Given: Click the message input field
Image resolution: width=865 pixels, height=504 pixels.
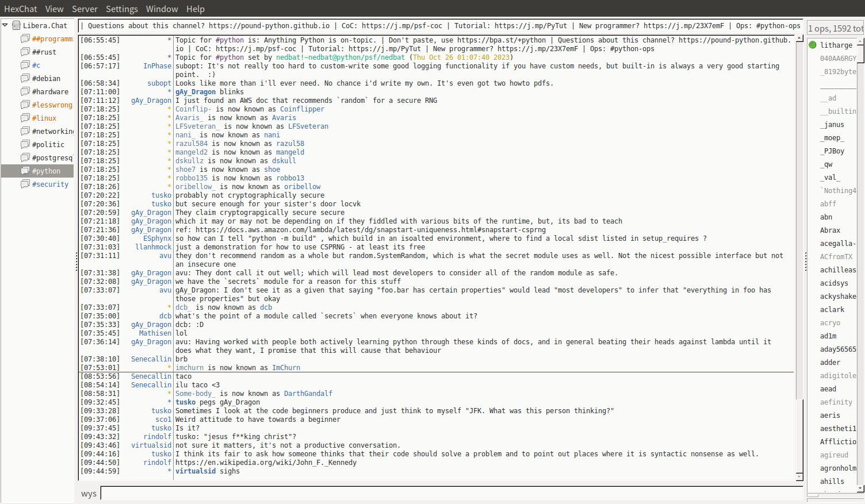Looking at the screenshot, I should click(451, 493).
